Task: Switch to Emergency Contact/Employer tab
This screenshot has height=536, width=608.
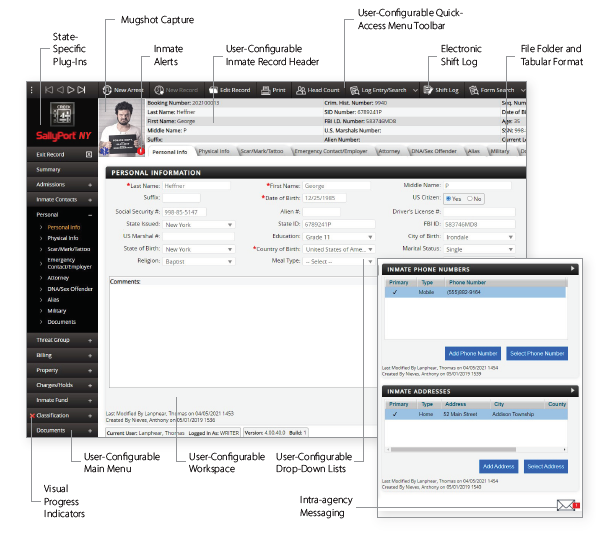Action: [x=331, y=151]
